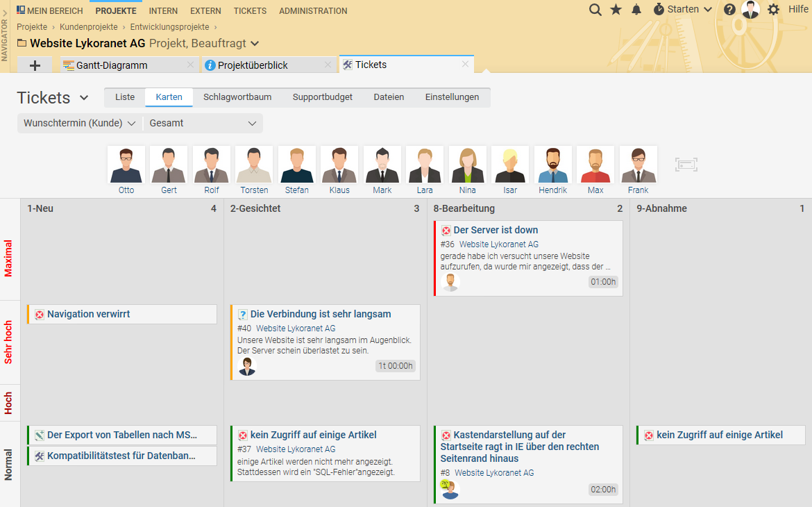Select Nina's avatar in team row
812x507 pixels.
[x=468, y=165]
